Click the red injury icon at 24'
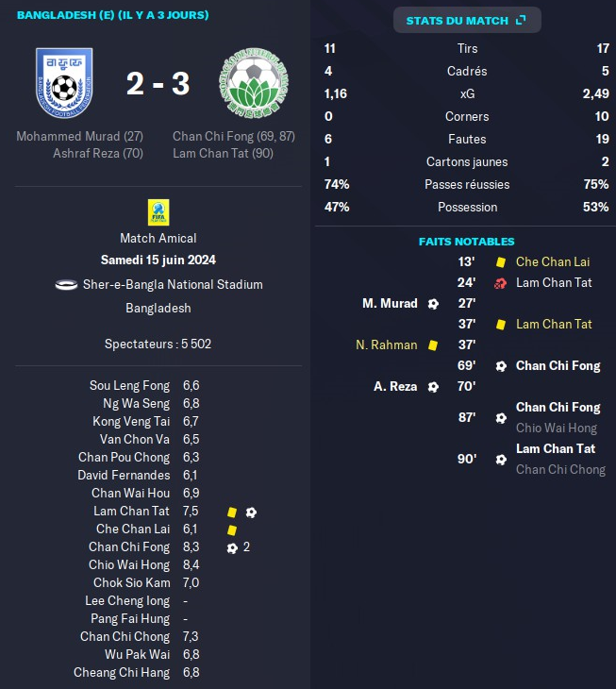616x689 pixels. click(x=500, y=282)
